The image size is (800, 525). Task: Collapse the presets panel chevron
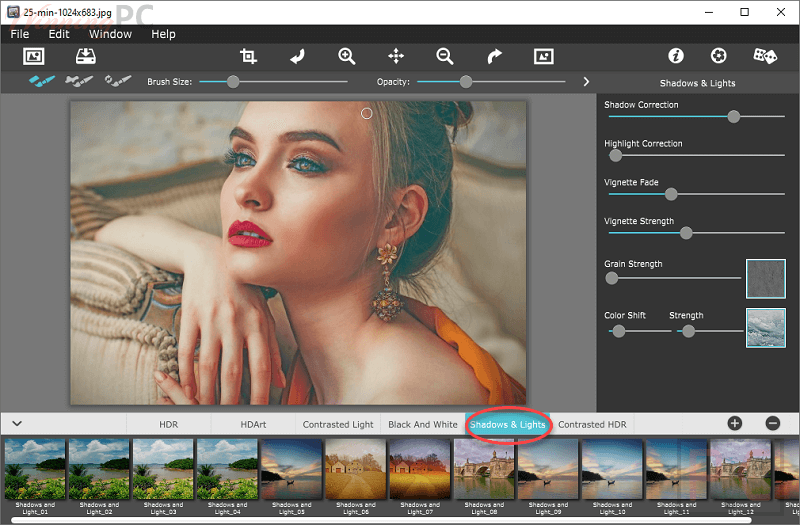click(17, 423)
